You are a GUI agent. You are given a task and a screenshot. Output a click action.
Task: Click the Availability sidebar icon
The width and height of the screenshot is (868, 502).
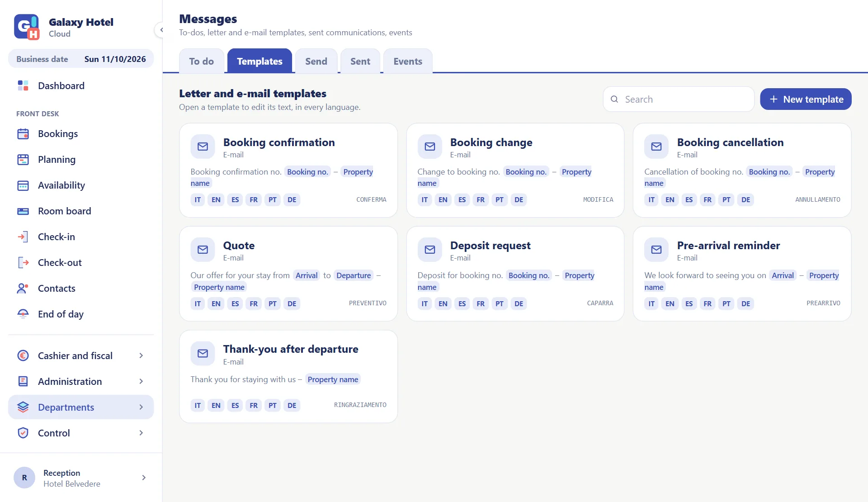tap(23, 185)
